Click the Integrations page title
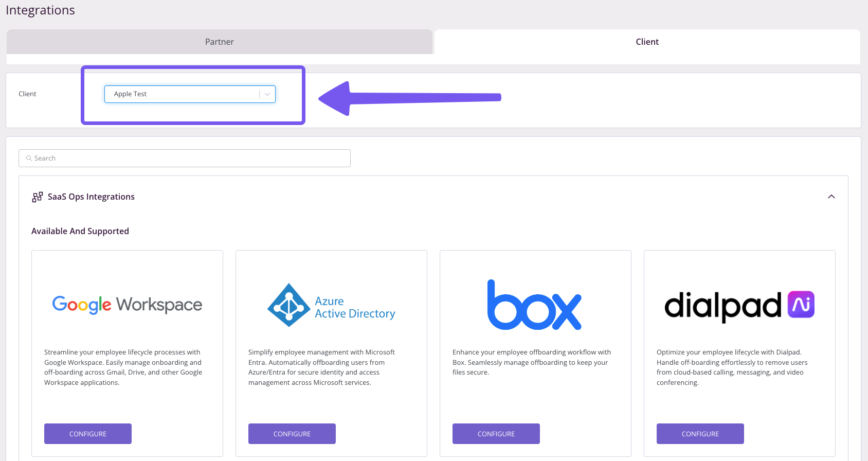 pos(40,10)
